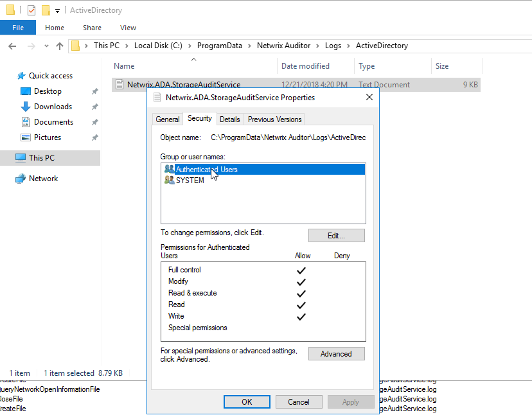Click Cancel in Properties dialog
Viewport: 532px width, 415px height.
click(x=299, y=402)
